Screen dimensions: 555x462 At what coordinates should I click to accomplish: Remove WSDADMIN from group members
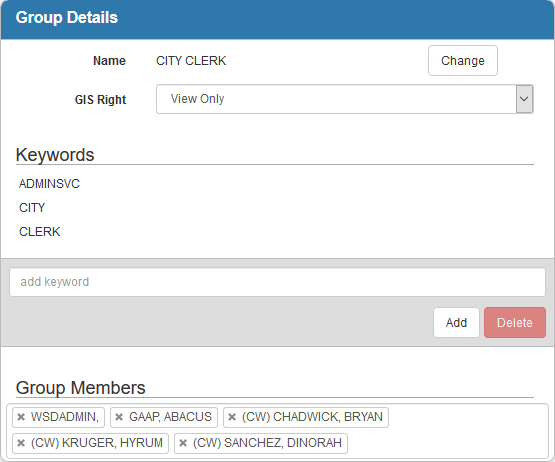(21, 417)
